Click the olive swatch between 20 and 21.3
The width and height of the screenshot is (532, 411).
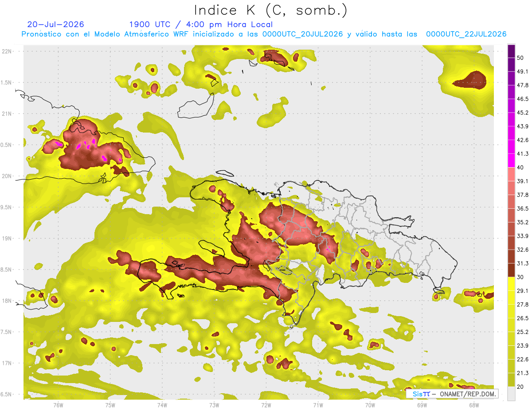click(512, 380)
